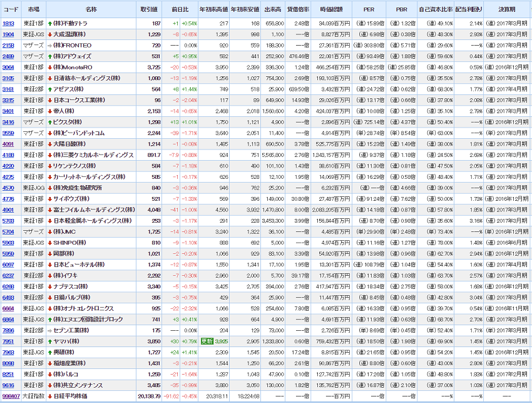Click the green 更新 badge in ヤマハ row
The image size is (532, 404).
207,341
